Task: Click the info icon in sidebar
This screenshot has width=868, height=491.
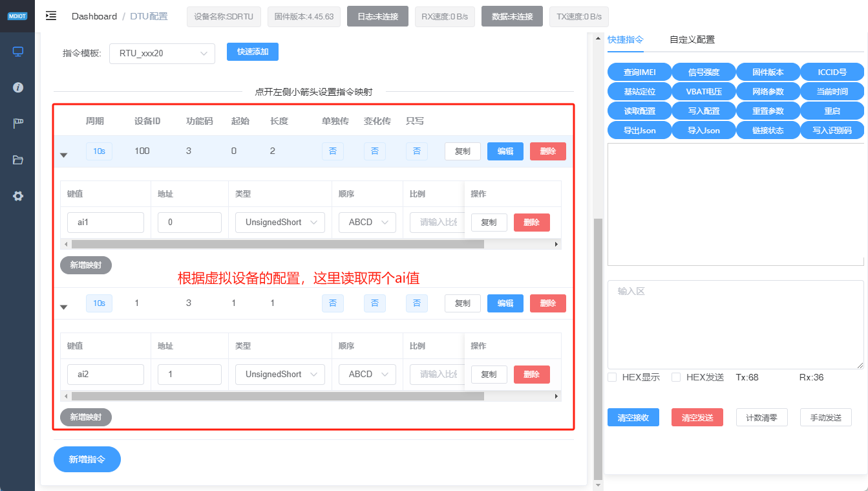Action: [18, 87]
